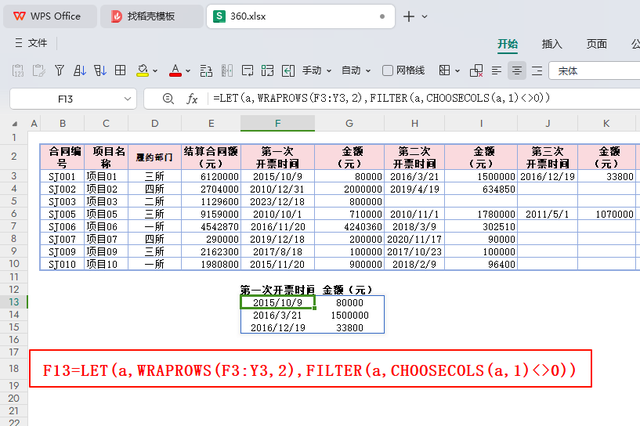This screenshot has height=426, width=640.
Task: Switch to the 页面 ribbon tab
Action: 596,44
